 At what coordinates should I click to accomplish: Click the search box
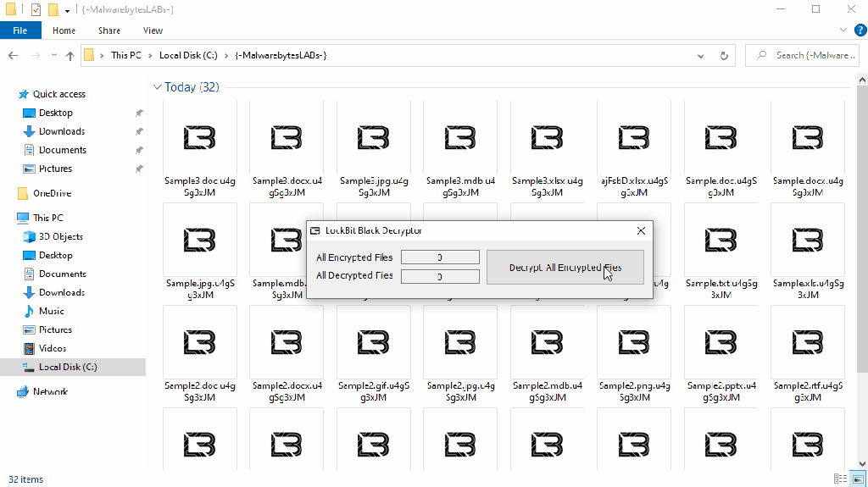tap(802, 55)
